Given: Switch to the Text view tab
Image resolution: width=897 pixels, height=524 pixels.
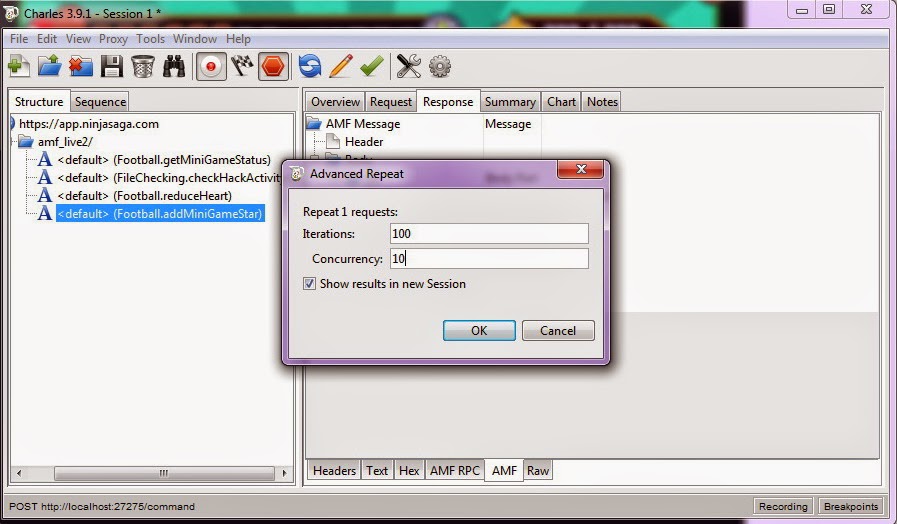Looking at the screenshot, I should click(x=377, y=470).
